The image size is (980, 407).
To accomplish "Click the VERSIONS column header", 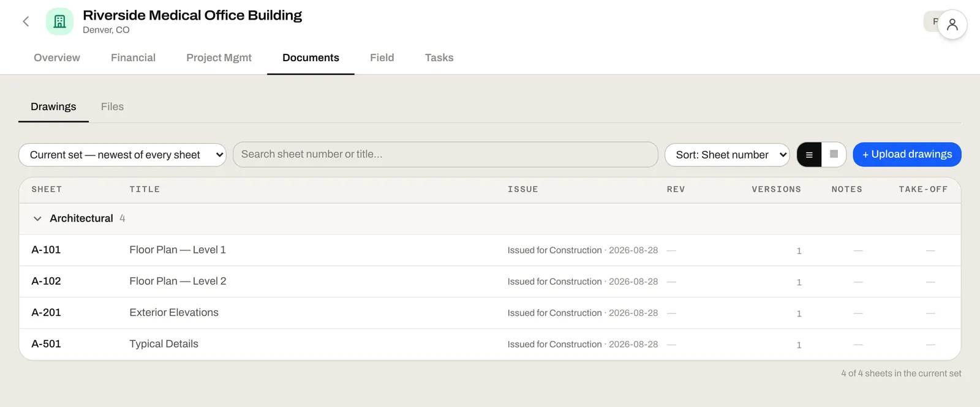I will click(776, 189).
